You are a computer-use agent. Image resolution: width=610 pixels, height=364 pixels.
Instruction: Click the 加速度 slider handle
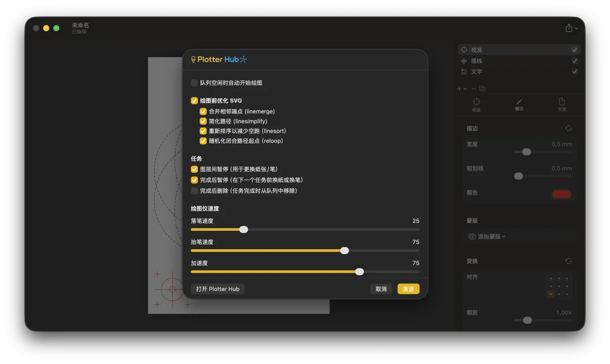[360, 272]
